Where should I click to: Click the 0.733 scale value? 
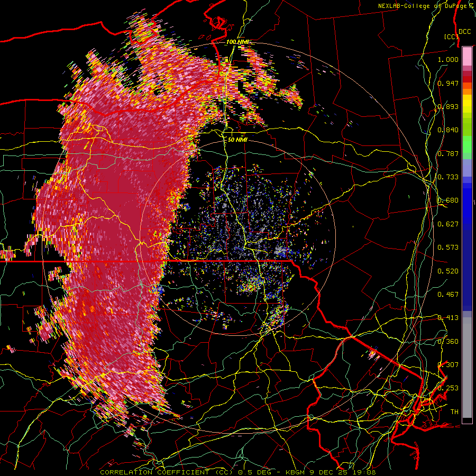coord(448,177)
